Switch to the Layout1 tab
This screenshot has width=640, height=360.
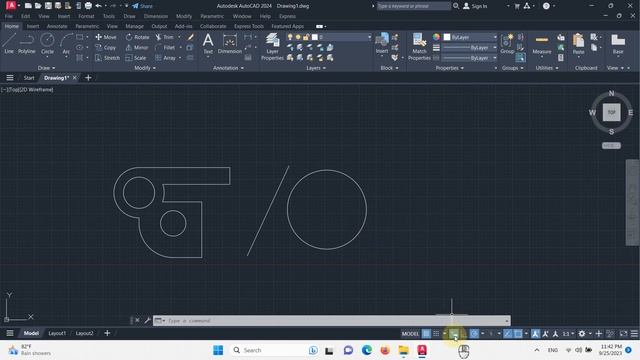coord(57,333)
